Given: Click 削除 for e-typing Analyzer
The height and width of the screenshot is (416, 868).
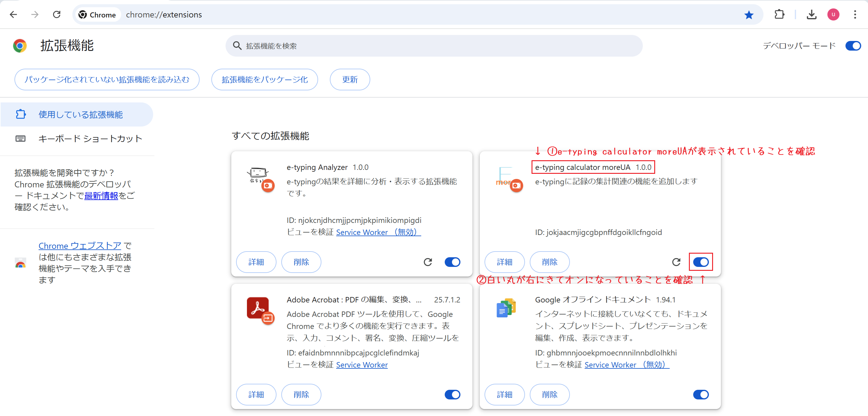Looking at the screenshot, I should [x=301, y=262].
